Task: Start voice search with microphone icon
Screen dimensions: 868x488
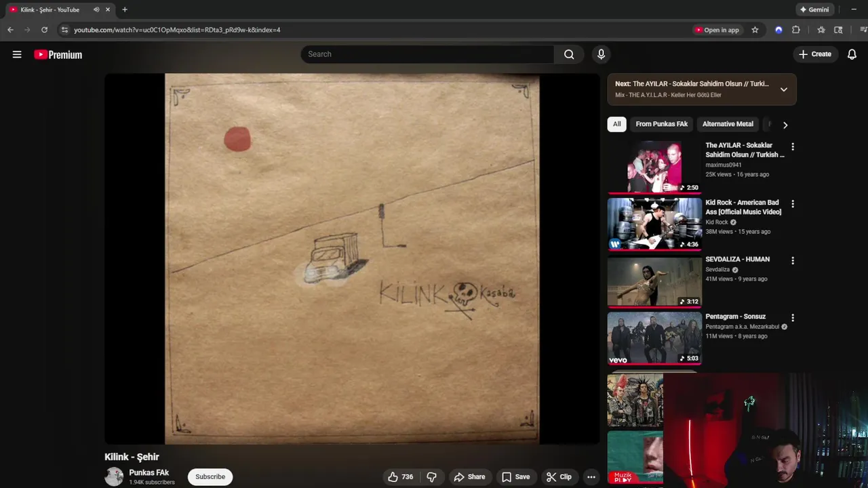Action: [x=601, y=54]
